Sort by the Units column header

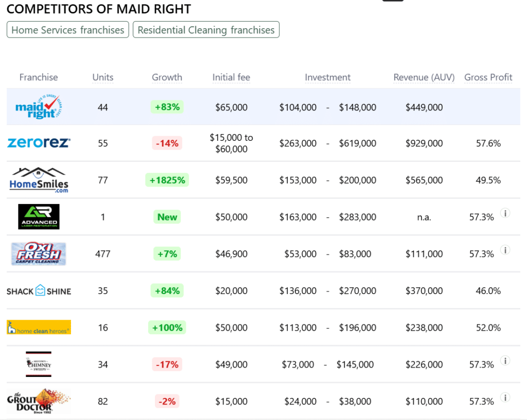(x=103, y=77)
